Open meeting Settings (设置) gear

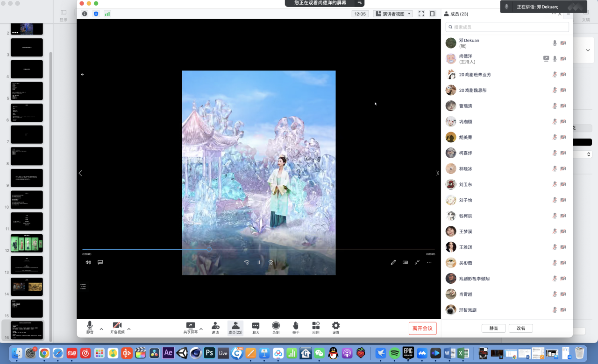pos(336,328)
